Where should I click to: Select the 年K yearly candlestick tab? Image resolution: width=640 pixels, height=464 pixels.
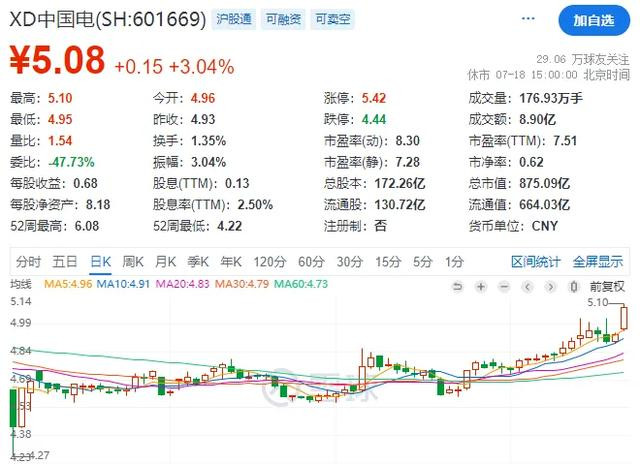tap(231, 262)
